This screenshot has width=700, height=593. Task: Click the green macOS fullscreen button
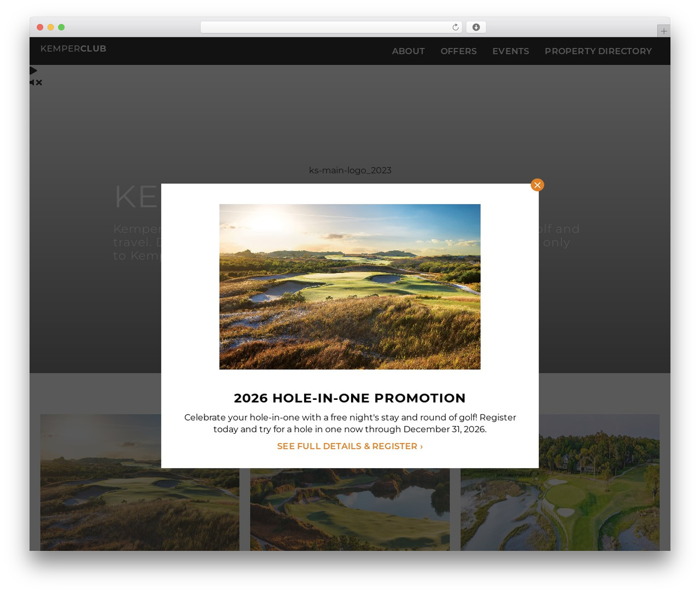pyautogui.click(x=61, y=27)
